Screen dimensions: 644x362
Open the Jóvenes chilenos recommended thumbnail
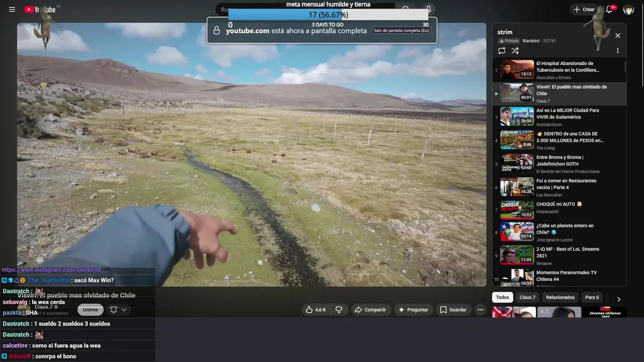605,312
